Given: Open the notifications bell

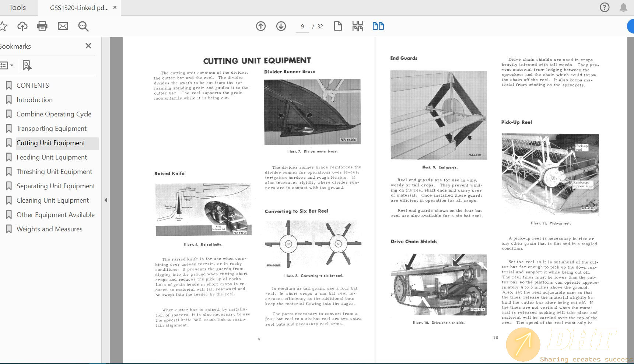Looking at the screenshot, I should (x=623, y=7).
